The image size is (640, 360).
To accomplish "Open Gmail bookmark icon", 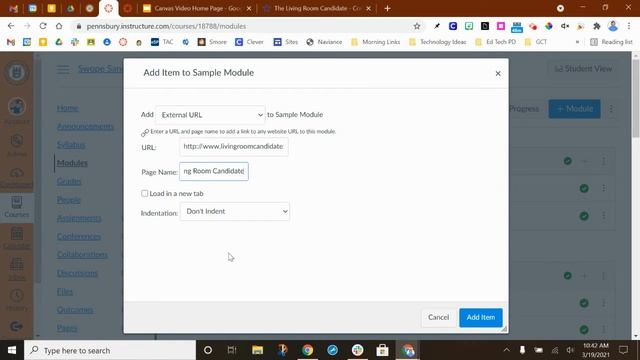I will 11,42.
